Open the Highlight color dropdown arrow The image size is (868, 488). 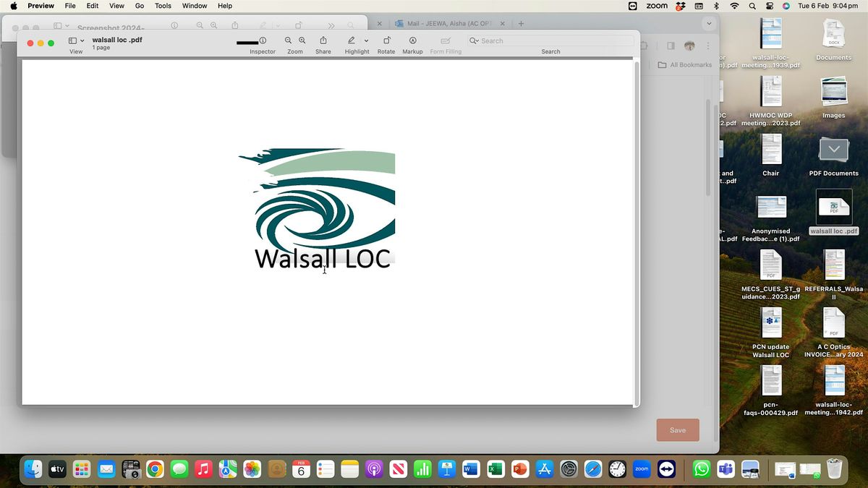click(366, 40)
